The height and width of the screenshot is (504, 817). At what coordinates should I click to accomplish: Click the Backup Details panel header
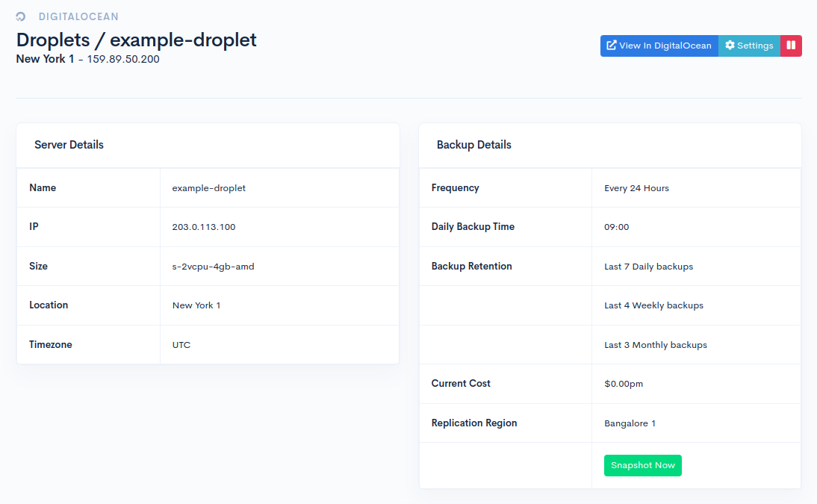(473, 145)
